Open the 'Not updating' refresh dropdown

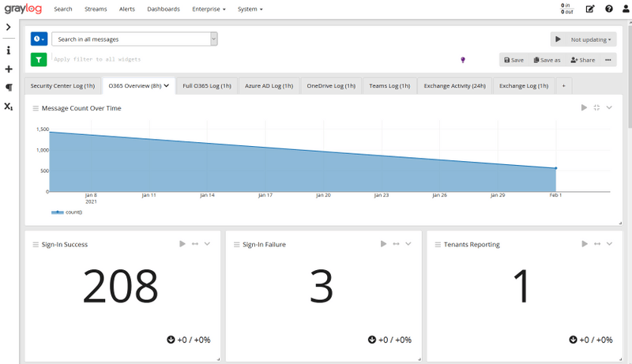(591, 39)
